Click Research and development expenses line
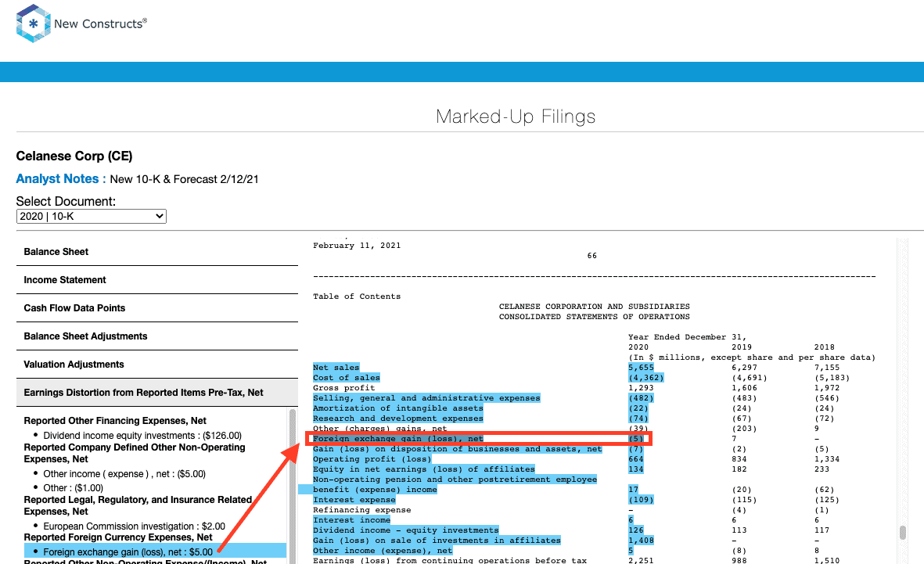 (397, 419)
